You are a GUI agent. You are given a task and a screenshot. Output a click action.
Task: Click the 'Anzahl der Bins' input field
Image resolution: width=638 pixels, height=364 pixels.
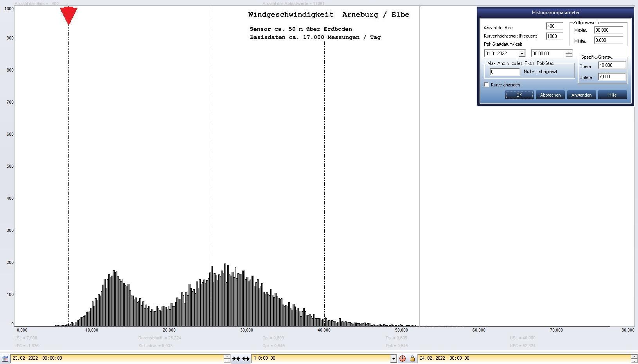pyautogui.click(x=554, y=26)
